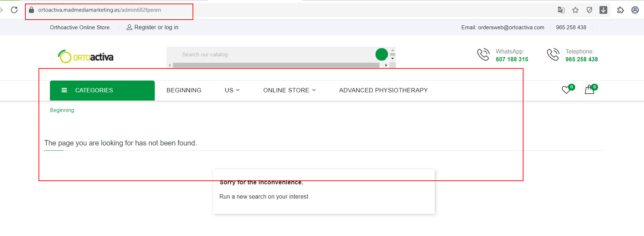
Task: Open the browser profile avatar icon
Action: (x=635, y=10)
